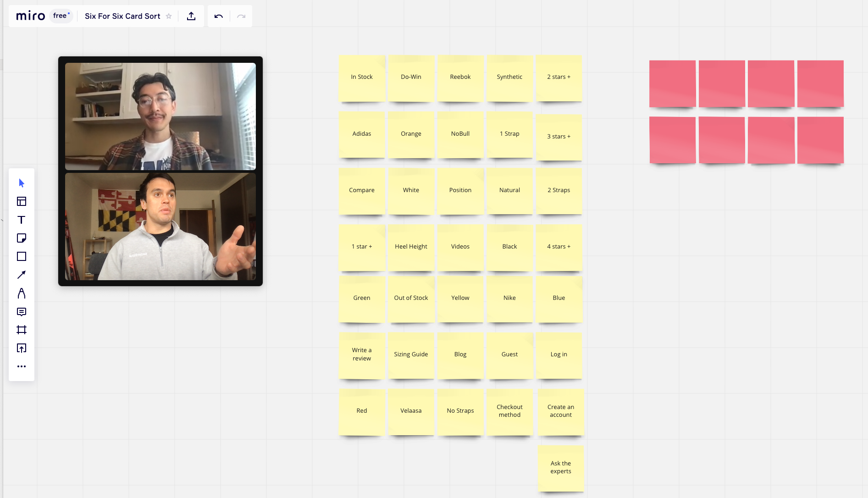Screen dimensions: 868x498
Task: Open the templates tool
Action: click(22, 201)
